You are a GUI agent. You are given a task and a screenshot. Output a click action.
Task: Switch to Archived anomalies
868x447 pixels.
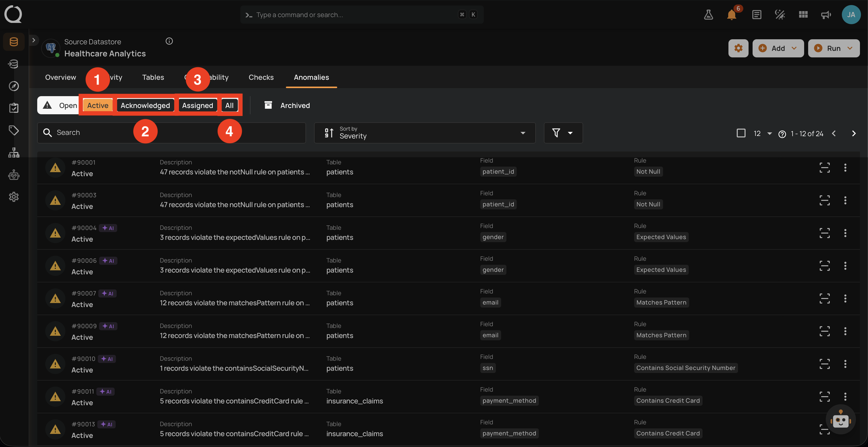287,105
